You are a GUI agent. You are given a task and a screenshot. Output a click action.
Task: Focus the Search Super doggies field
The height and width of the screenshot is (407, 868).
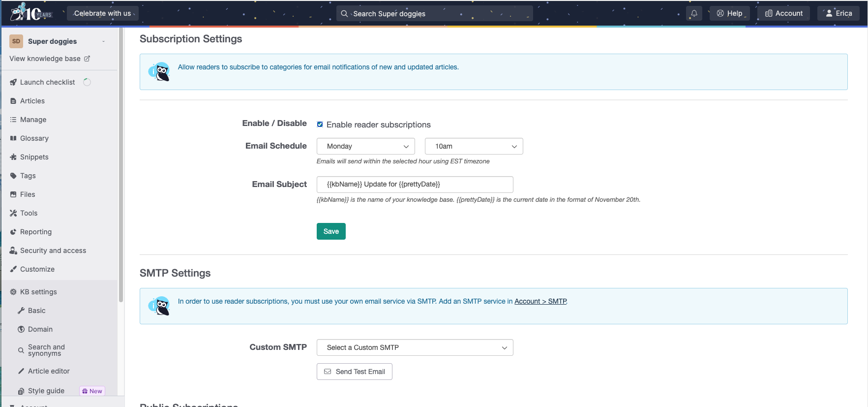(x=435, y=14)
